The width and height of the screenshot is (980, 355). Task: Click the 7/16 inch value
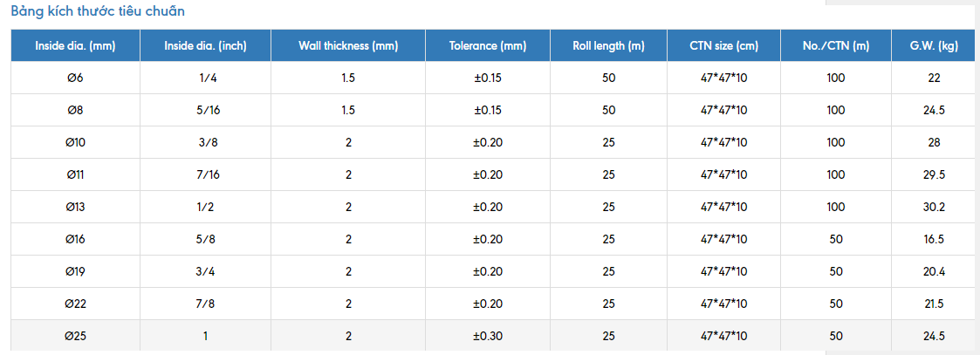click(205, 174)
